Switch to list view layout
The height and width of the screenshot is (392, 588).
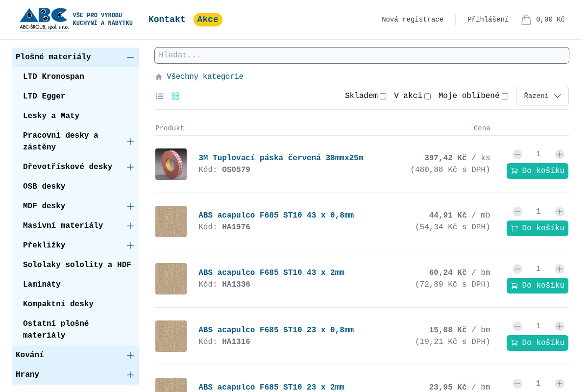point(160,96)
